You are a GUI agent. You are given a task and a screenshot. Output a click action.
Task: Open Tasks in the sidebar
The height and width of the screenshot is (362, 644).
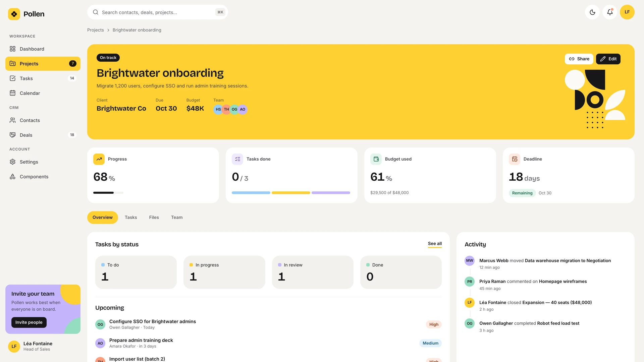tap(43, 78)
